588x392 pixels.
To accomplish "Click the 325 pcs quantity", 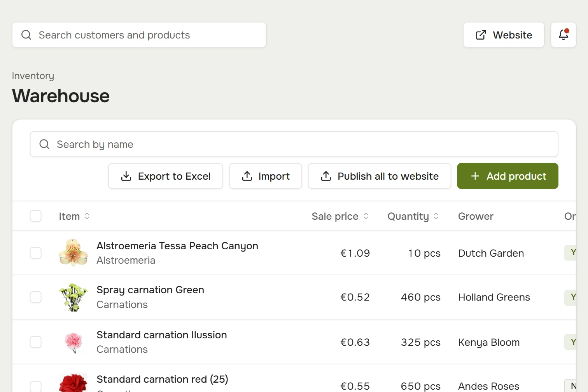I will pyautogui.click(x=421, y=342).
